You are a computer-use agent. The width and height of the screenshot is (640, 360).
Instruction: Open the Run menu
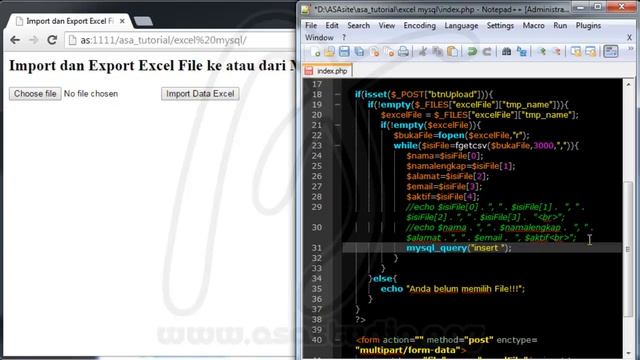point(560,25)
